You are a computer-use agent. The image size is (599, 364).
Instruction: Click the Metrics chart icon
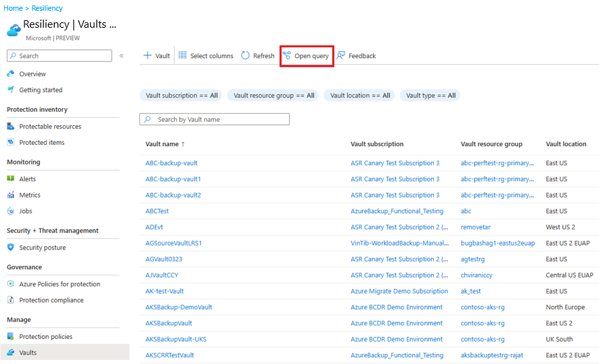(x=11, y=195)
